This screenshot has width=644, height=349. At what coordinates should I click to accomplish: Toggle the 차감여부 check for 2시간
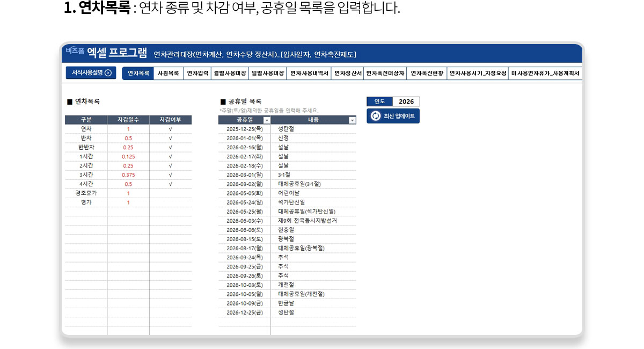170,166
